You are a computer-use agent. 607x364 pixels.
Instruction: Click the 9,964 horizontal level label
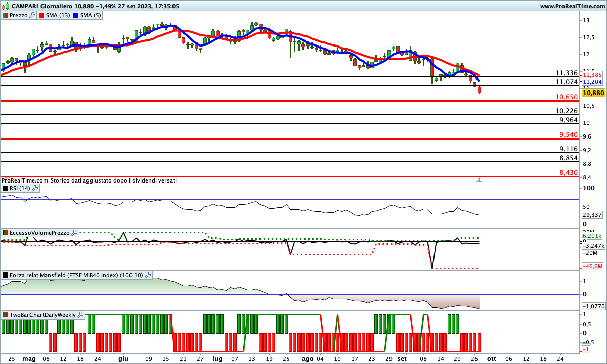pos(569,120)
